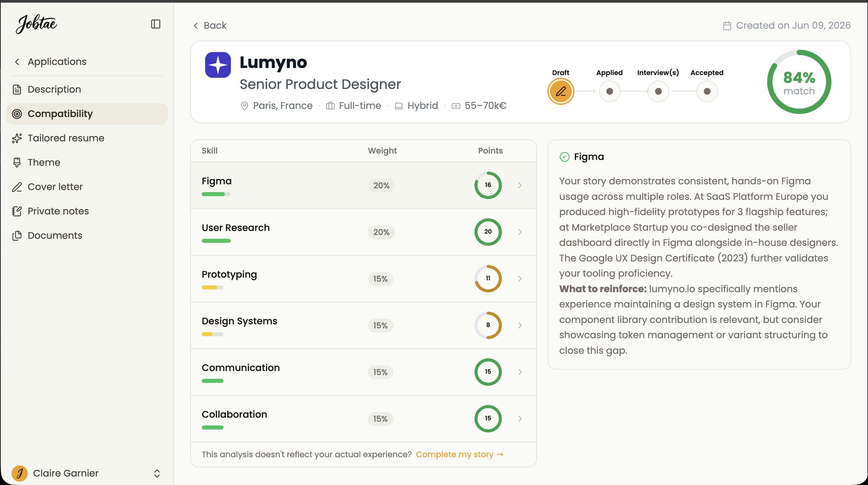
Task: Click the Skill column header
Action: tap(210, 151)
